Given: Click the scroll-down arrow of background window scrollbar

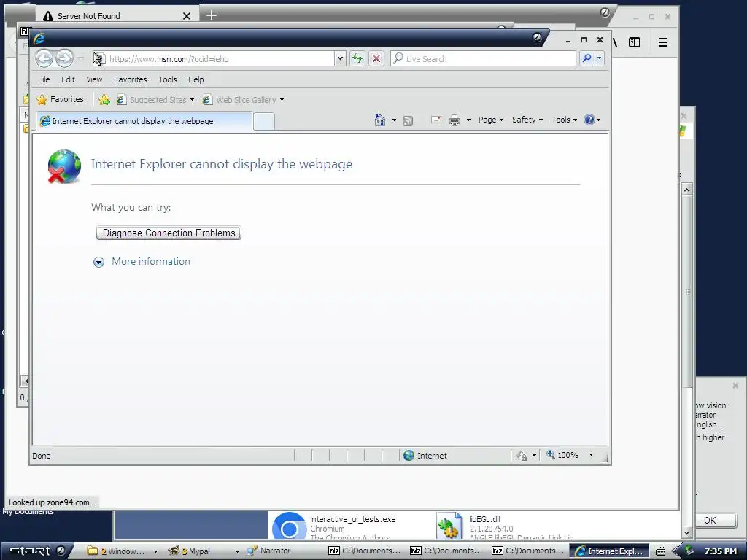Looking at the screenshot, I should (687, 532).
